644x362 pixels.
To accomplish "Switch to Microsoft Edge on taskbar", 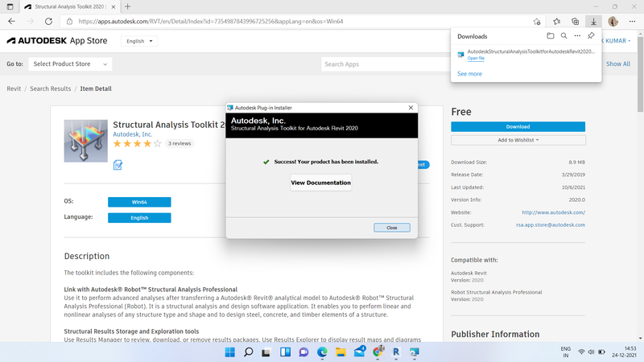I will pyautogui.click(x=322, y=352).
